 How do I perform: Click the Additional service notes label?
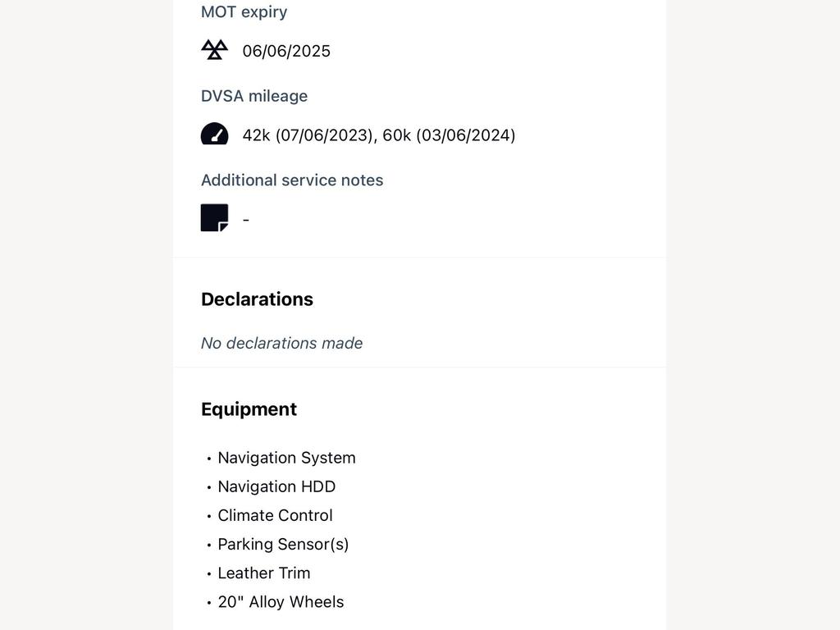[x=292, y=180]
